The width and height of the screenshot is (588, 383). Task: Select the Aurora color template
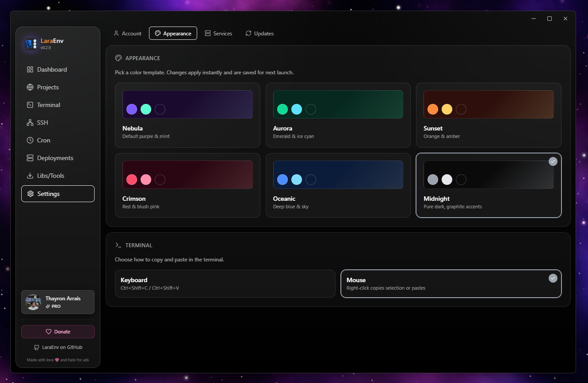click(338, 115)
